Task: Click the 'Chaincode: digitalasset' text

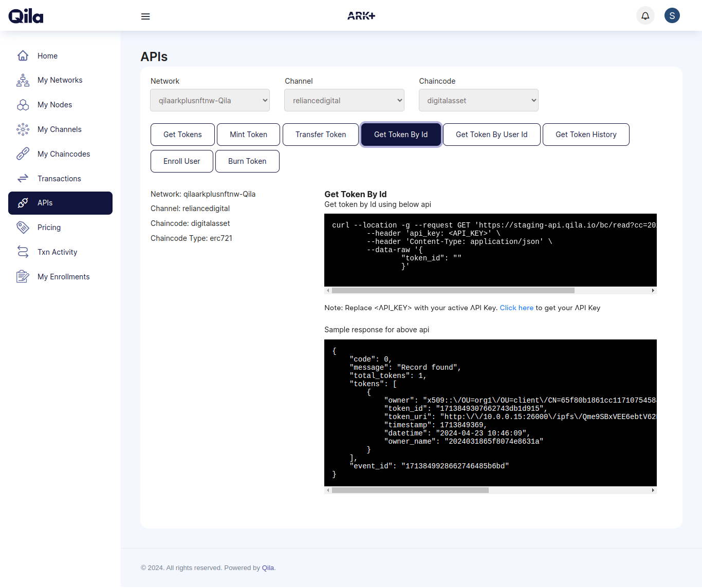Action: click(190, 223)
